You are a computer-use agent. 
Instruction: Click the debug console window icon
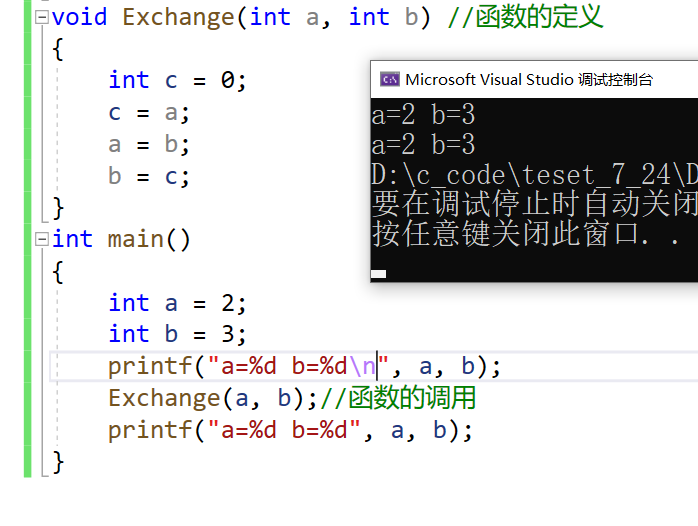(390, 80)
